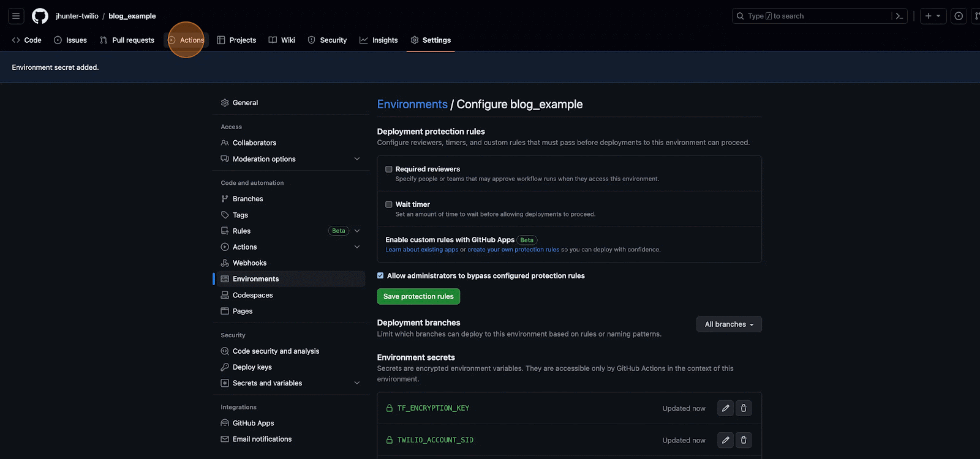Switch to the Actions repository tab
Viewport: 980px width, 459px height.
186,40
